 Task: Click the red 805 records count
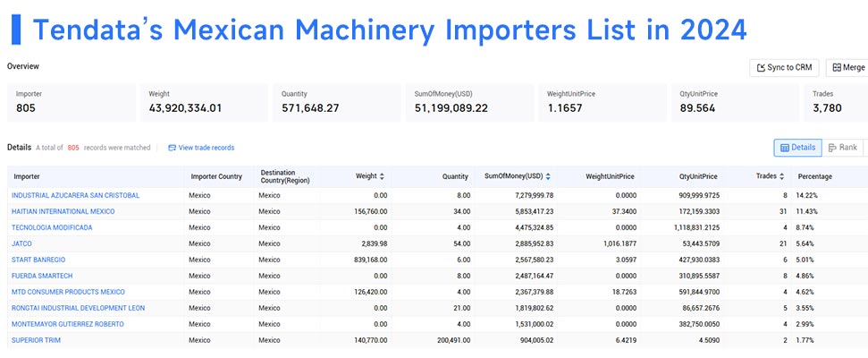coord(73,148)
